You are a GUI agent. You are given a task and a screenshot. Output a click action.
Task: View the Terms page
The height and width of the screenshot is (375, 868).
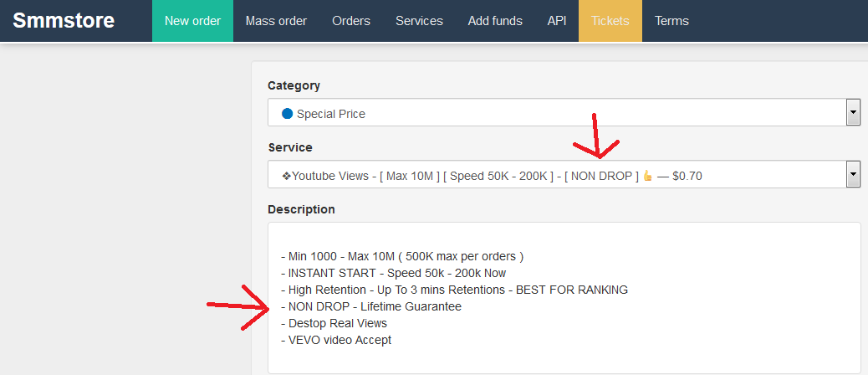point(671,21)
